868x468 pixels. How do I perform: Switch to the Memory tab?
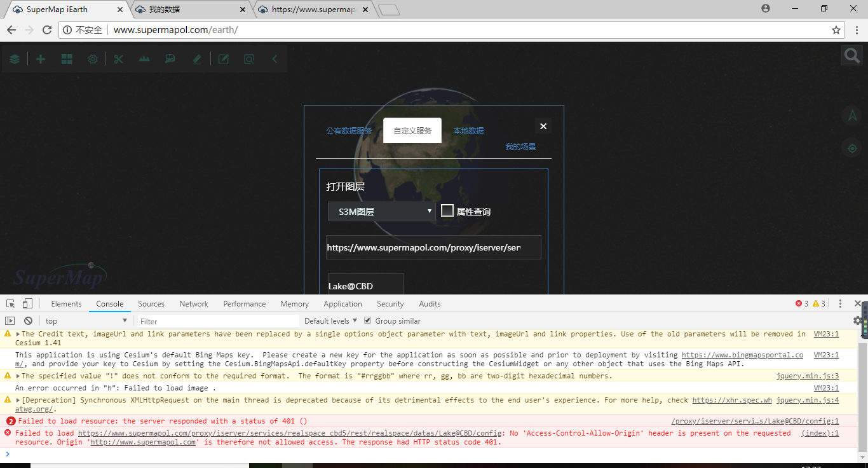point(294,304)
